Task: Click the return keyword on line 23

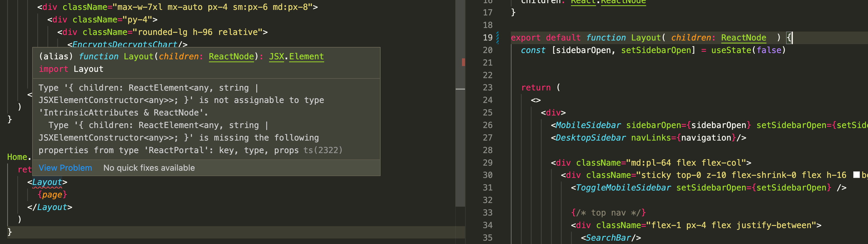Action: pyautogui.click(x=536, y=88)
